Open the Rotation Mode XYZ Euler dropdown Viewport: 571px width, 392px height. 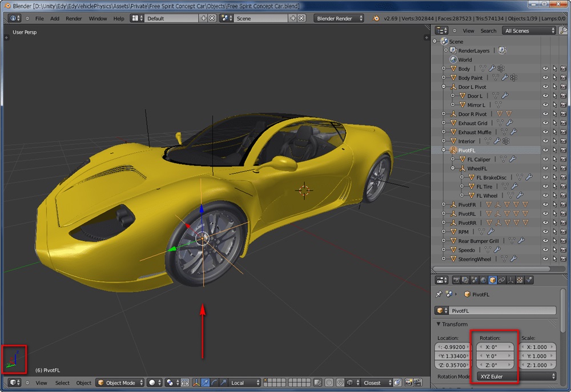pos(517,377)
